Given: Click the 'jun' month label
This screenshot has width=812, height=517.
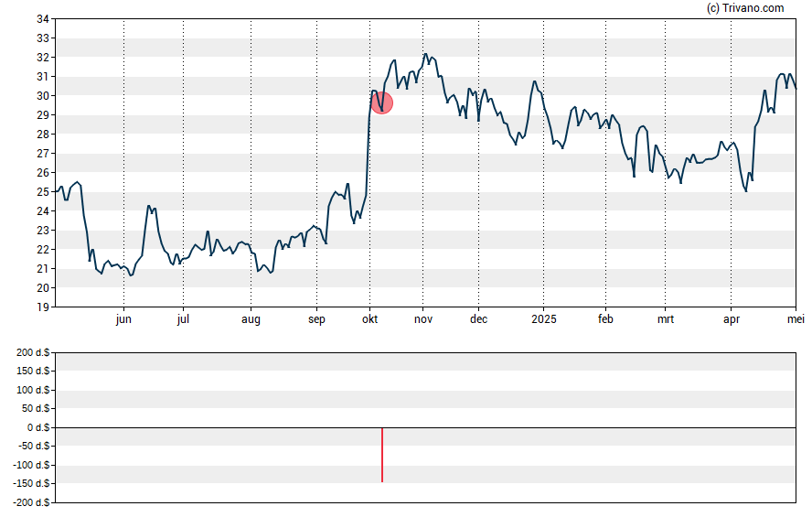Looking at the screenshot, I should click(x=123, y=319).
